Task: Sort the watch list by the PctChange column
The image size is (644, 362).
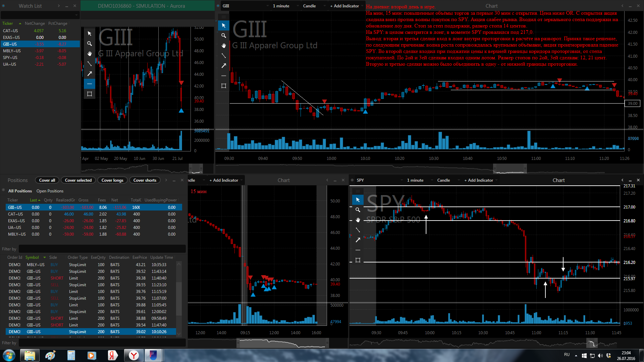Action: pos(58,23)
